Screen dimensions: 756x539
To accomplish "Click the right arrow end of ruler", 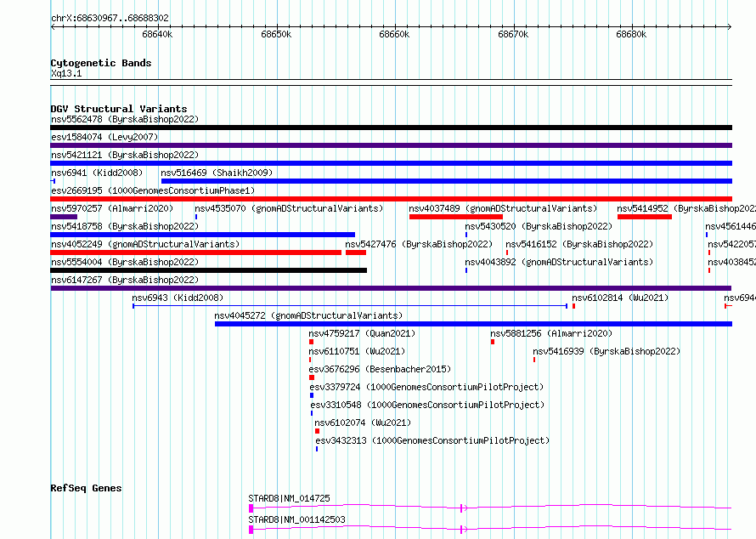I will [730, 27].
